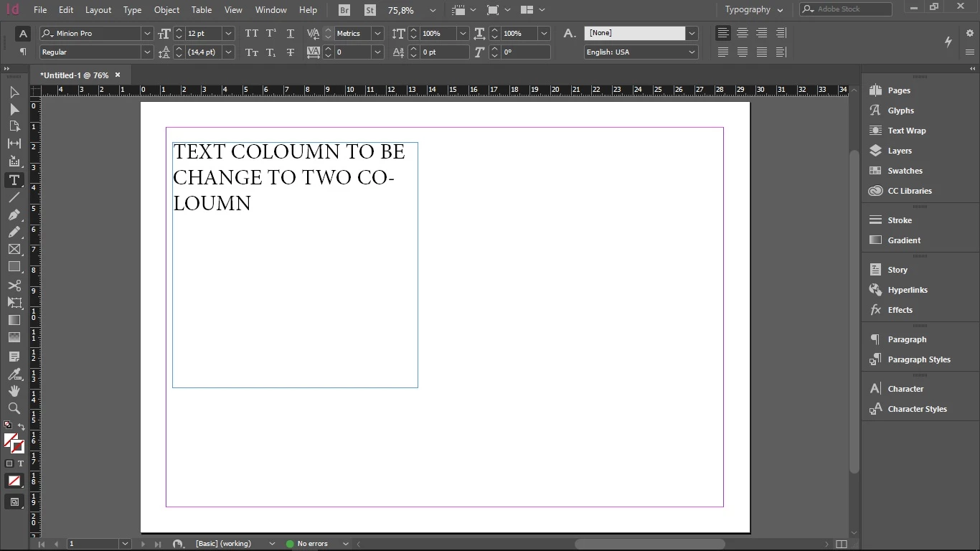Image resolution: width=980 pixels, height=551 pixels.
Task: Open the Adobe Stock (St) icon
Action: pyautogui.click(x=369, y=10)
